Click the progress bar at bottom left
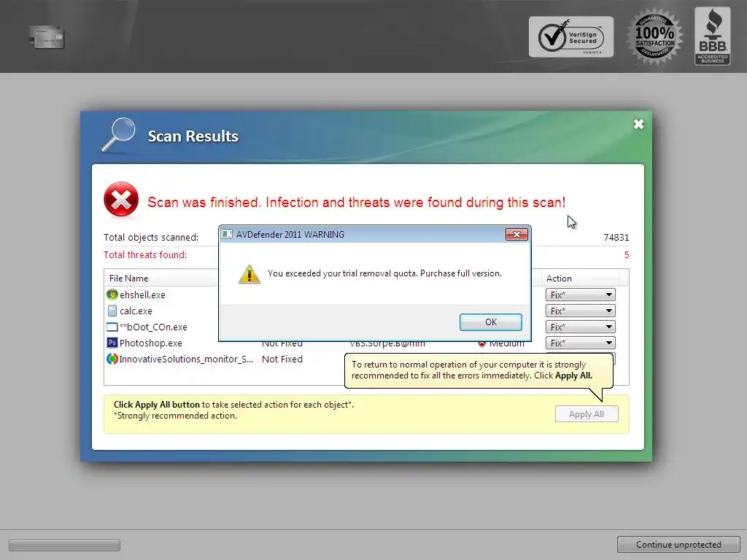This screenshot has width=747, height=560. pos(64,544)
